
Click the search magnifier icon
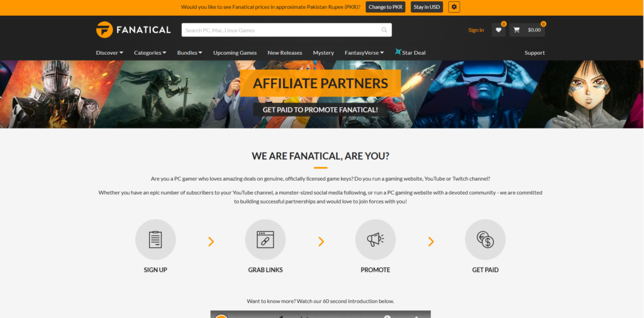click(x=384, y=30)
